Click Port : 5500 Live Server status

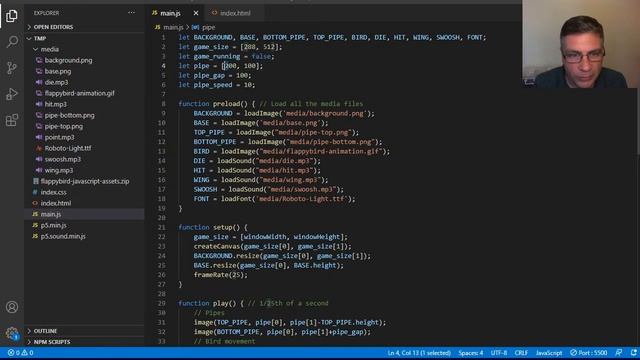[x=589, y=353]
